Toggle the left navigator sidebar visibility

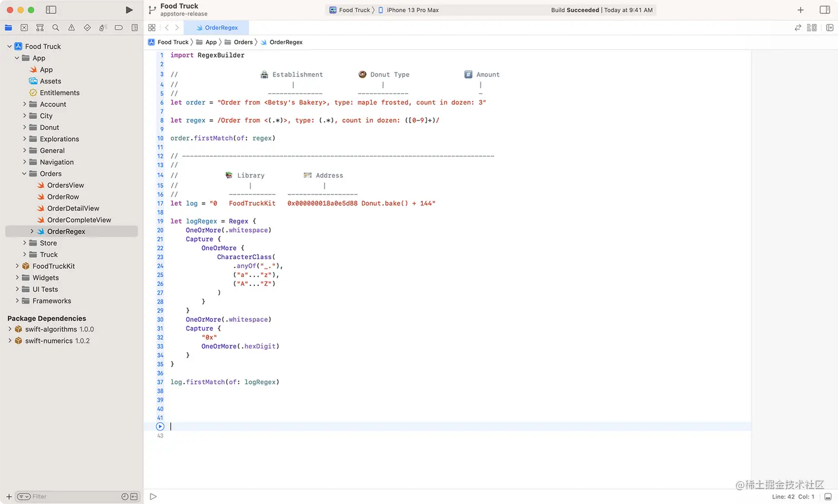coord(50,9)
